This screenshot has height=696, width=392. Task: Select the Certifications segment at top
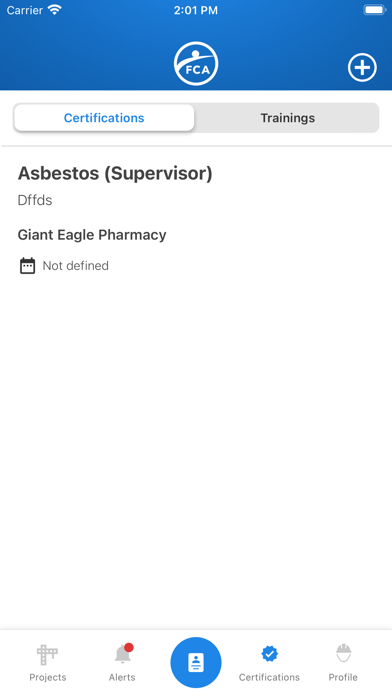point(104,118)
